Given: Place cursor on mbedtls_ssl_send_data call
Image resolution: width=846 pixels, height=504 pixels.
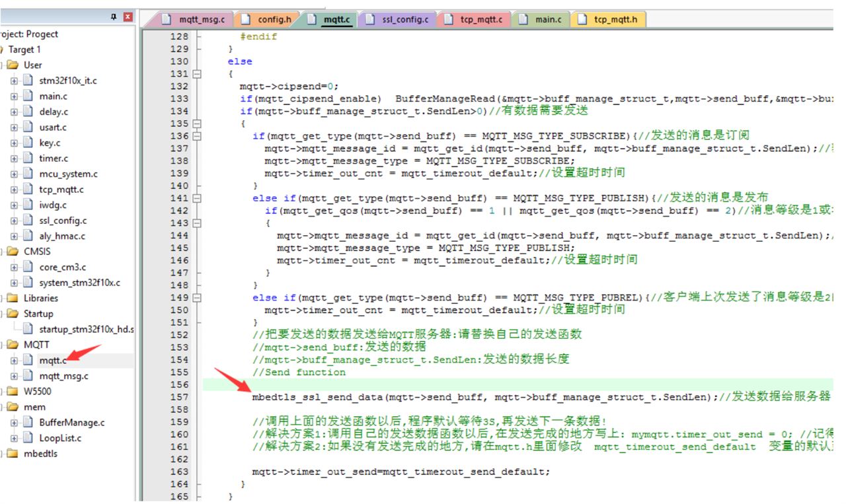Looking at the screenshot, I should (x=317, y=397).
